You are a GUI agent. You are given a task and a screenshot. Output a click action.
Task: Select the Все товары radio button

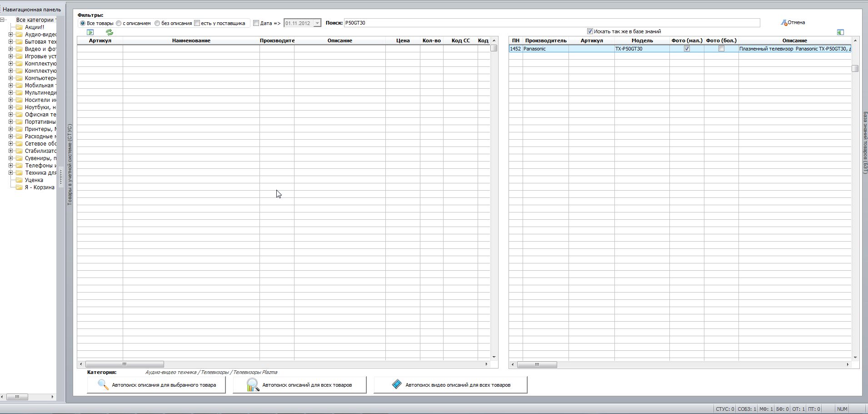(x=82, y=23)
